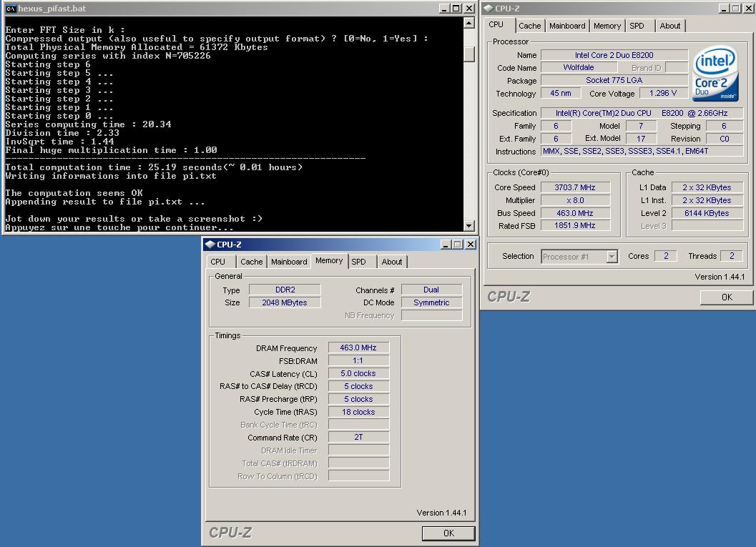The image size is (756, 547).
Task: Click OK in the CPU-Z memory window
Action: coord(448,533)
